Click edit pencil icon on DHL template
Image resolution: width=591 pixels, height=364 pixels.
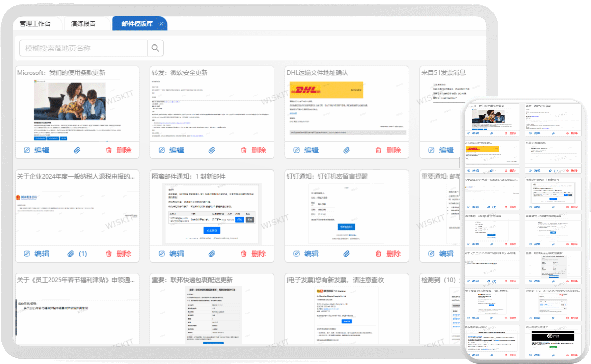pos(297,150)
